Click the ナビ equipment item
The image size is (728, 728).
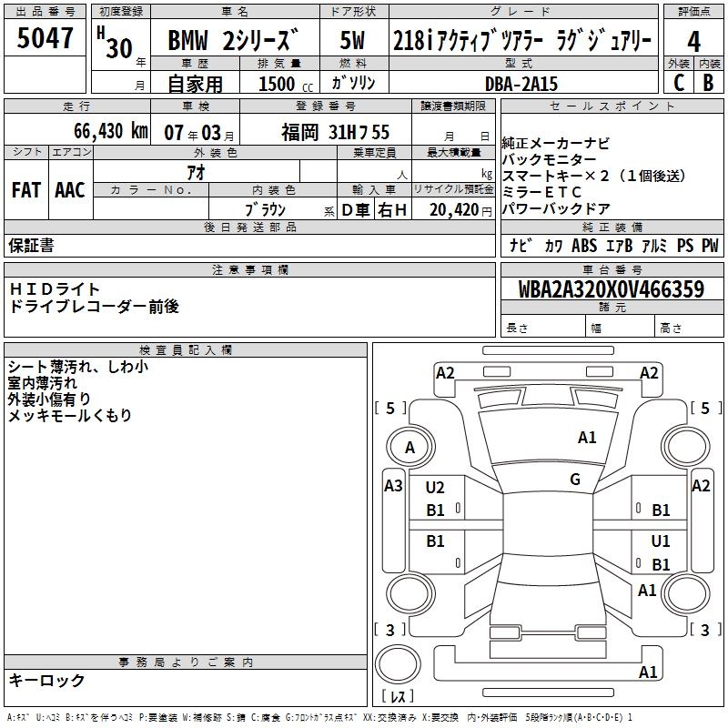[521, 246]
